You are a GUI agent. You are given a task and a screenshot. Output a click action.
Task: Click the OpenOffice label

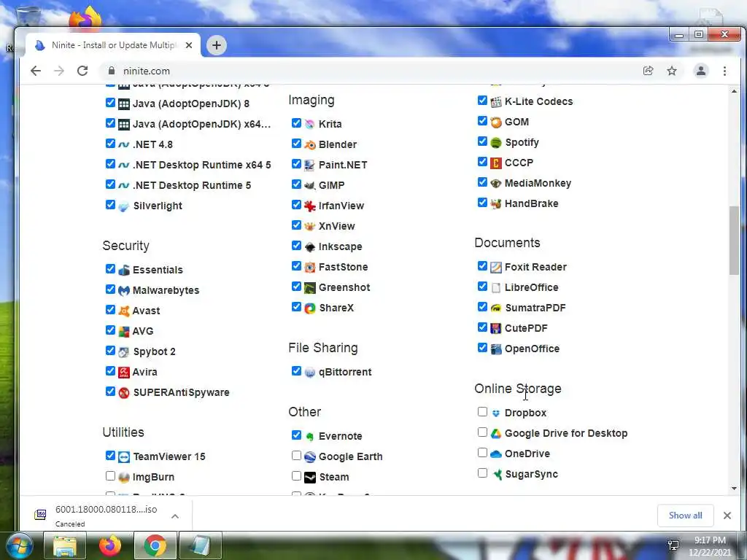(x=532, y=349)
